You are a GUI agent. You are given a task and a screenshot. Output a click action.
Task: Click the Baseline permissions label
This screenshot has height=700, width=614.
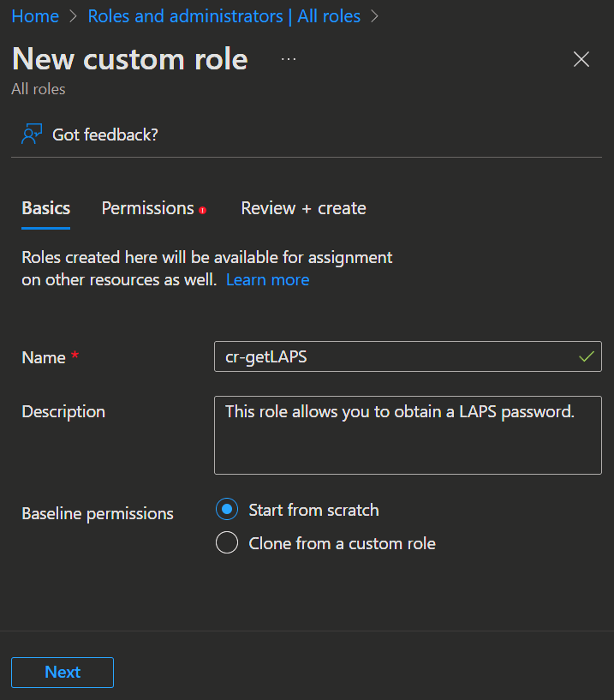98,514
